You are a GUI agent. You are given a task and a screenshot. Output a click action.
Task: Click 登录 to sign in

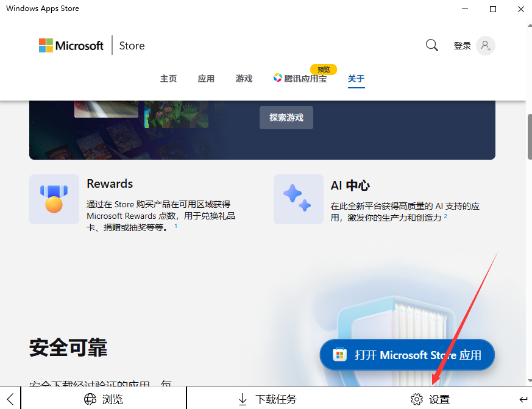tap(463, 46)
